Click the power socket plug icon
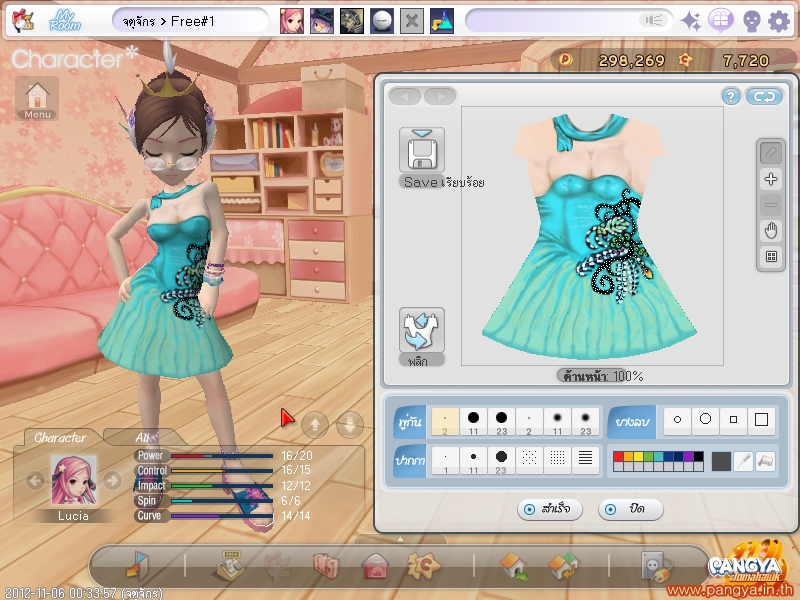 pyautogui.click(x=657, y=566)
